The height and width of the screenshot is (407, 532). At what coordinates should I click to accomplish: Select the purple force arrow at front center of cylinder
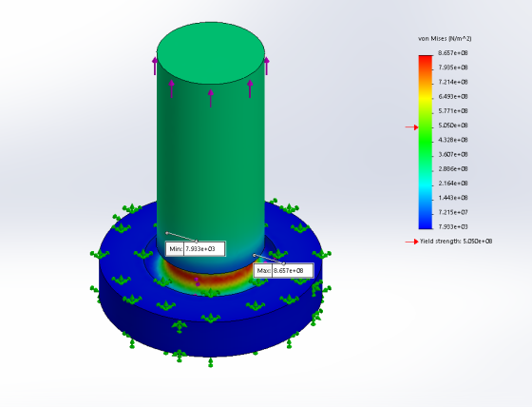coord(211,98)
